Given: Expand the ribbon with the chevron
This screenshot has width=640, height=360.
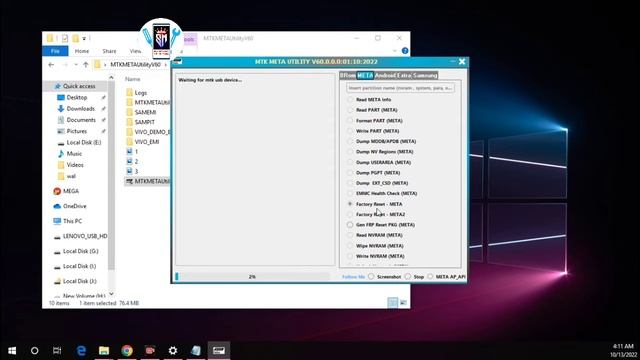Looking at the screenshot, I should click(x=394, y=51).
